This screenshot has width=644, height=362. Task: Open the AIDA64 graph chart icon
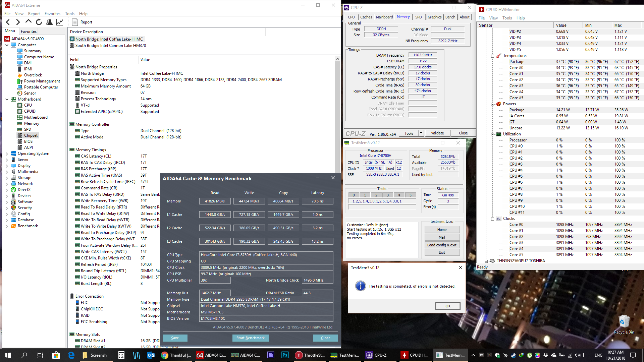60,22
